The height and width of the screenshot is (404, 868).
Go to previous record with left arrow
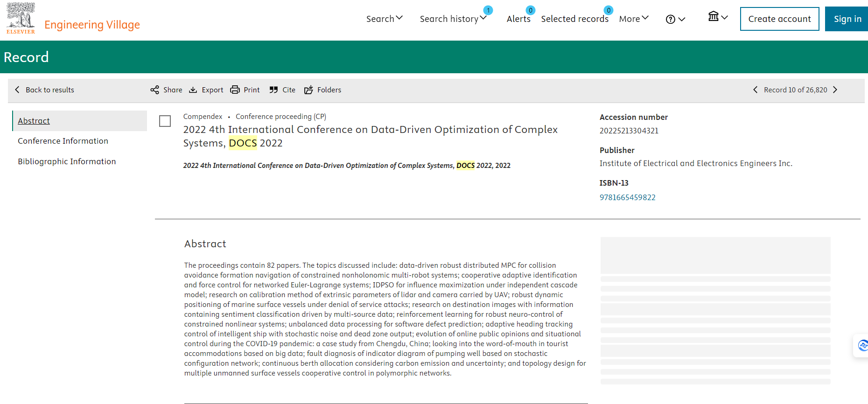click(x=755, y=90)
